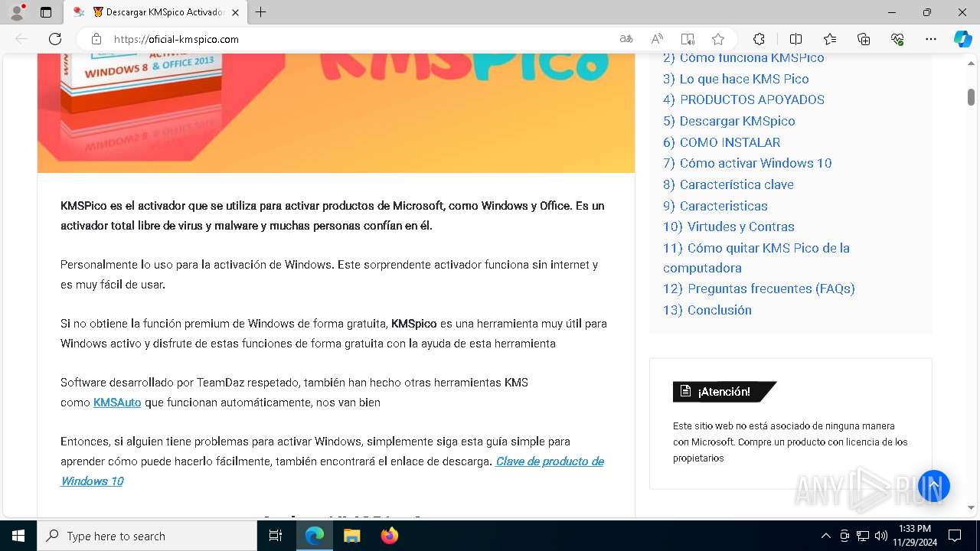Go to section Lo que hace KMS Pico
980x551 pixels.
coord(736,79)
